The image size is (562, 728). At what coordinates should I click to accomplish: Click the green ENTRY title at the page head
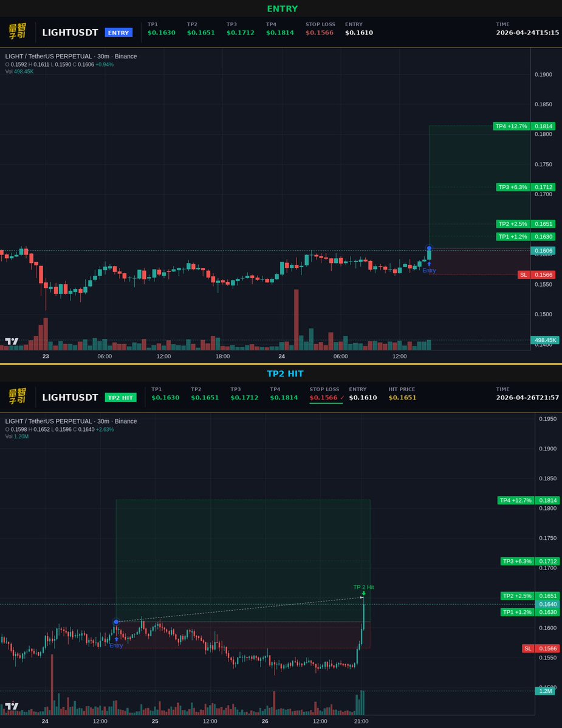pyautogui.click(x=283, y=9)
